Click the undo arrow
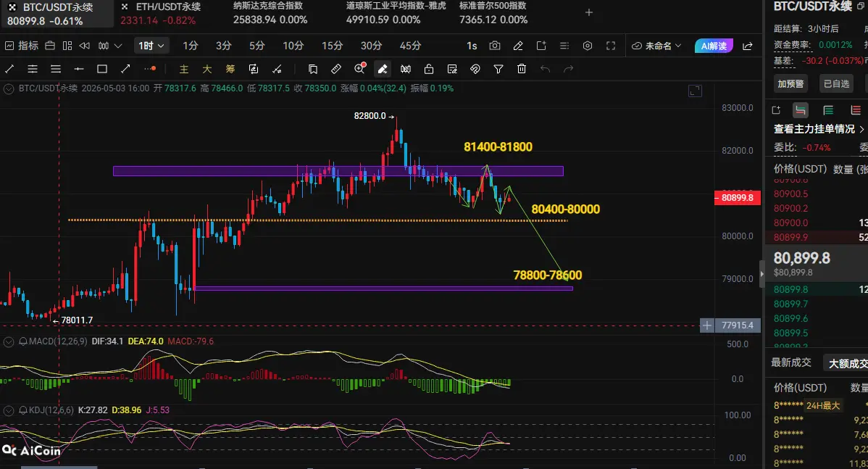Viewport: 868px width, 469px height. 546,69
